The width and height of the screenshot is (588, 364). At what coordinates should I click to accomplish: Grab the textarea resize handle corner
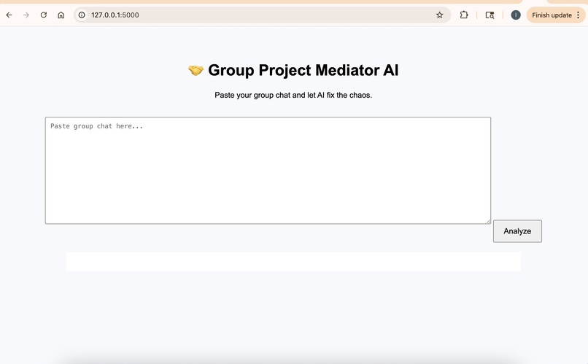[x=488, y=221]
